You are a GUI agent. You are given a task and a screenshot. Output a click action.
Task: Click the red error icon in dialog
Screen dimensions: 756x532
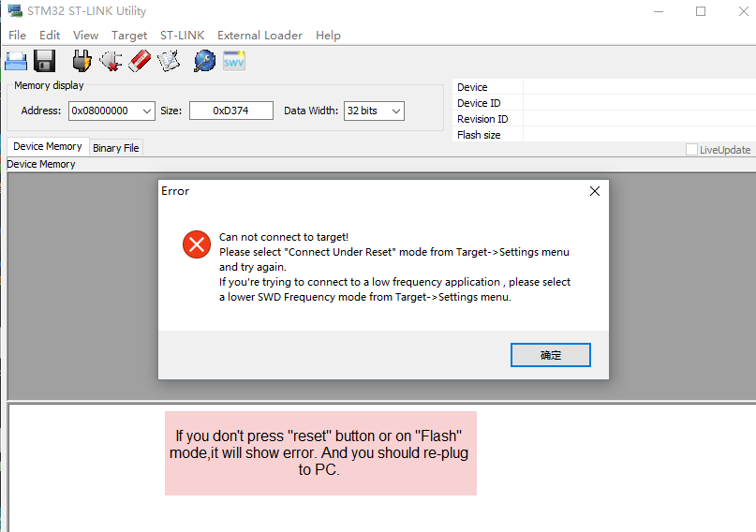click(x=197, y=244)
